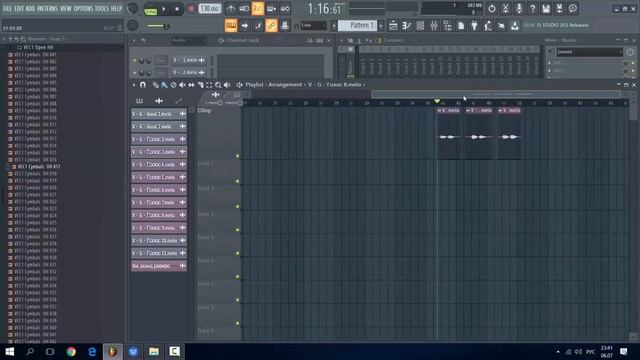Open the PATTERNS menu
Viewport: 640px width, 360px height.
(47, 8)
